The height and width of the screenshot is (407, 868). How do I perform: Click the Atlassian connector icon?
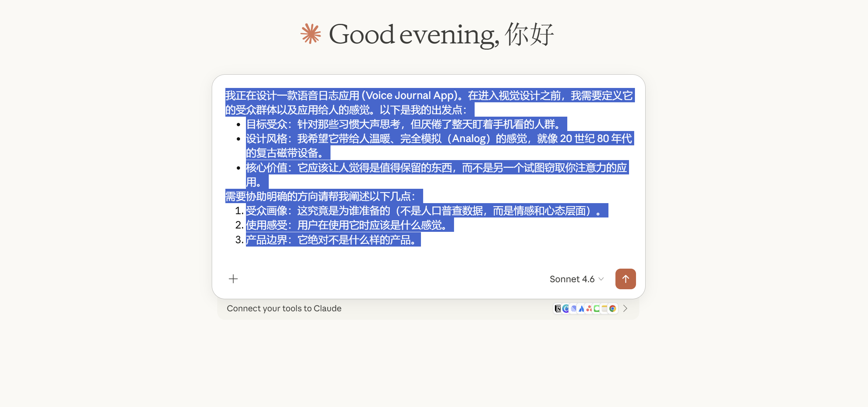[581, 308]
